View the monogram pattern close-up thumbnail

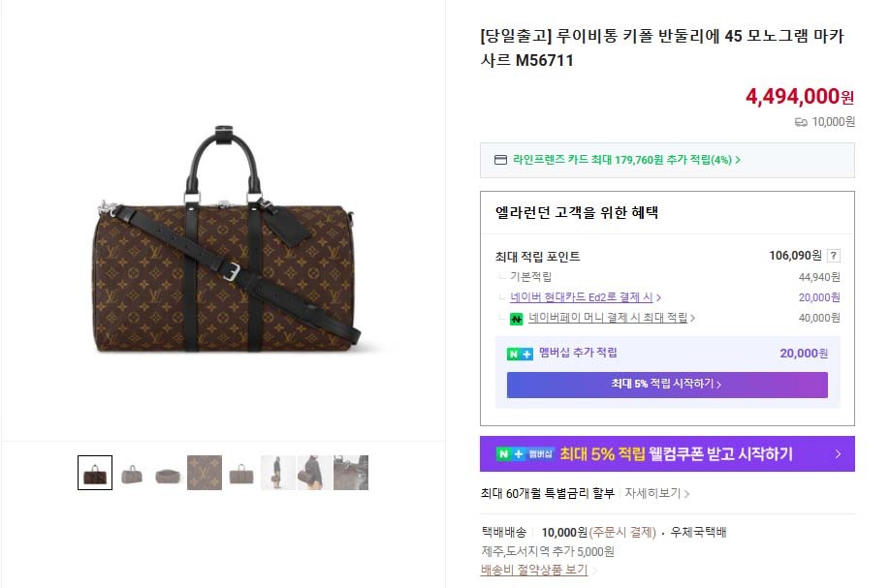pos(205,473)
